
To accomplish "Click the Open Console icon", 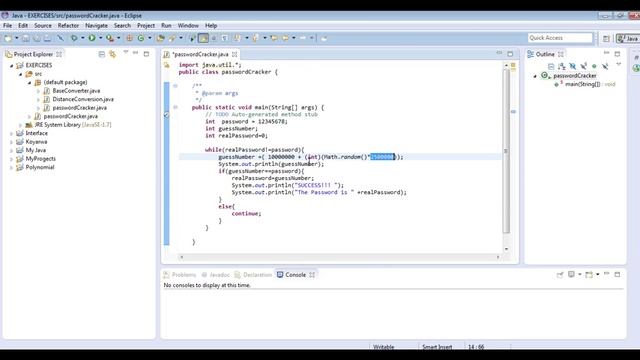I will (x=589, y=275).
